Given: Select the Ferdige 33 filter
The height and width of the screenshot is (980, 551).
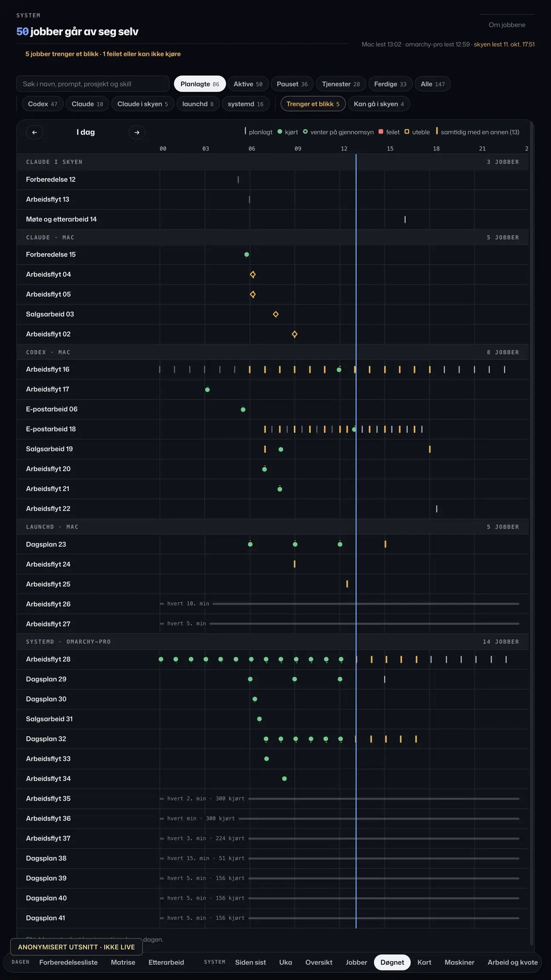Looking at the screenshot, I should [390, 84].
